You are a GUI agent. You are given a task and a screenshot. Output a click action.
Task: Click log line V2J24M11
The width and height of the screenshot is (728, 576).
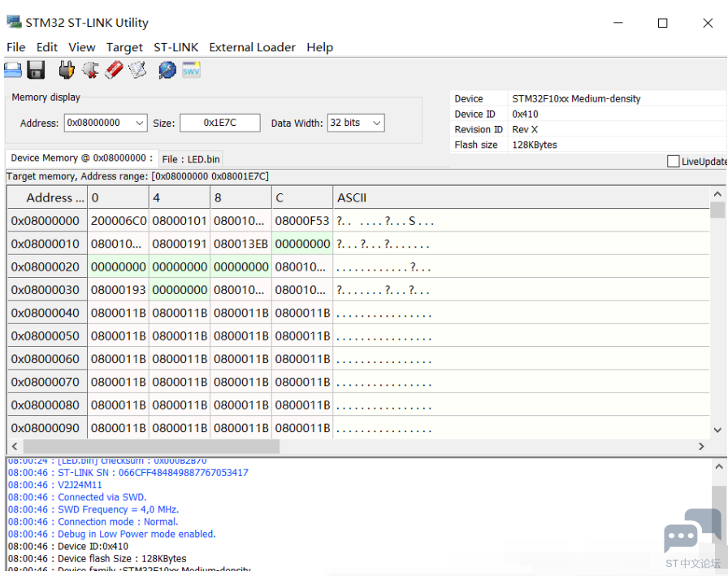pos(54,484)
